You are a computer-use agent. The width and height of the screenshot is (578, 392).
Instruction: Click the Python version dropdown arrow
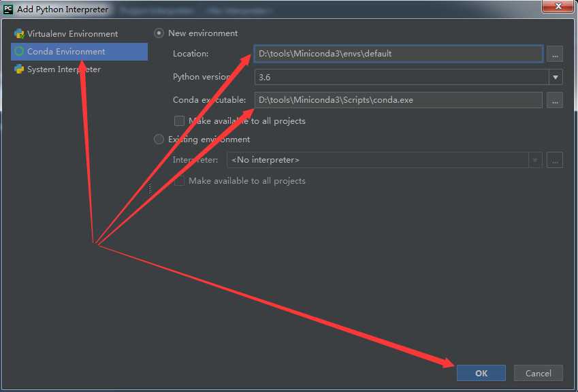555,78
